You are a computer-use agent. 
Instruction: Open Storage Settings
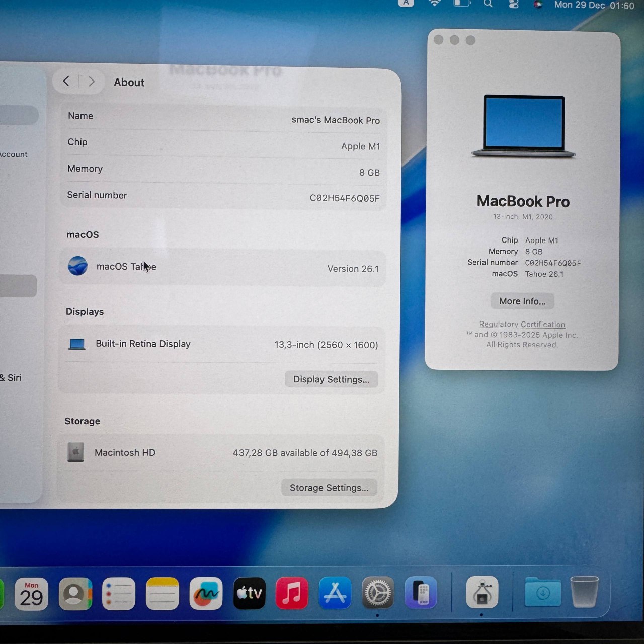(329, 487)
